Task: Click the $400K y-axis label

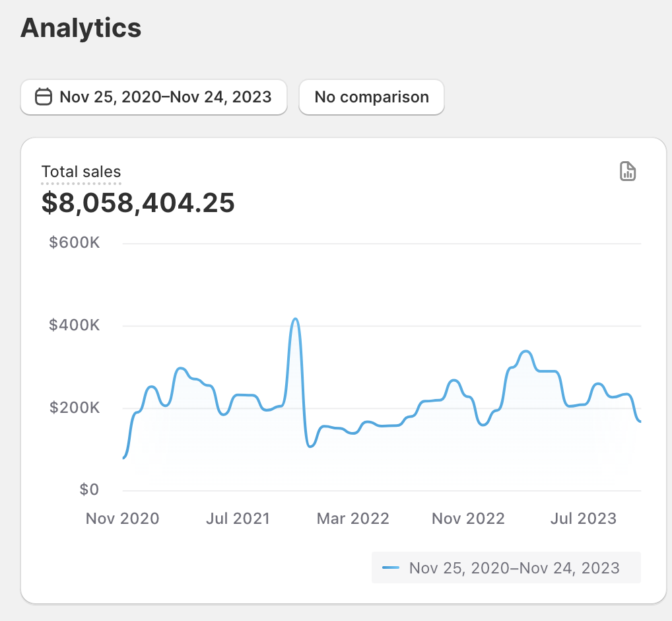Action: pos(74,326)
